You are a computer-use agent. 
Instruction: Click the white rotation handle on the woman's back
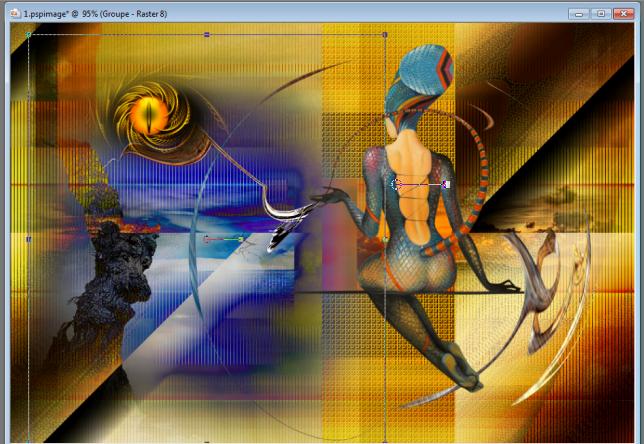click(447, 184)
